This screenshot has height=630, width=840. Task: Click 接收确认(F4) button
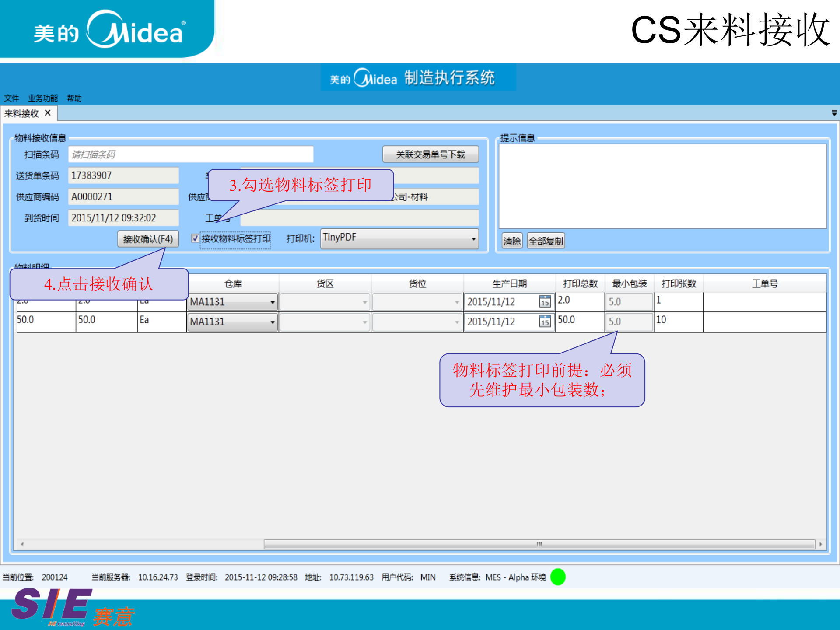(148, 239)
